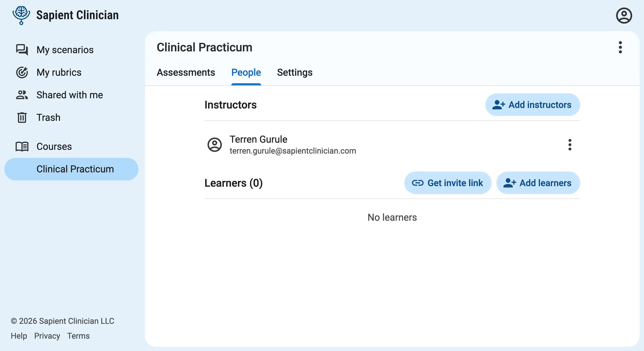Click the My rubrics target icon
This screenshot has height=351, width=644.
[x=22, y=72]
